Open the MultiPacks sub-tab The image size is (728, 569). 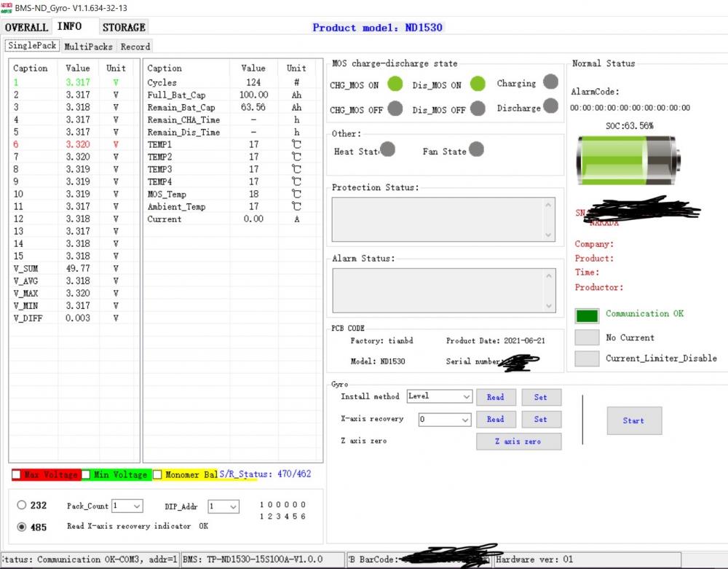pyautogui.click(x=88, y=47)
